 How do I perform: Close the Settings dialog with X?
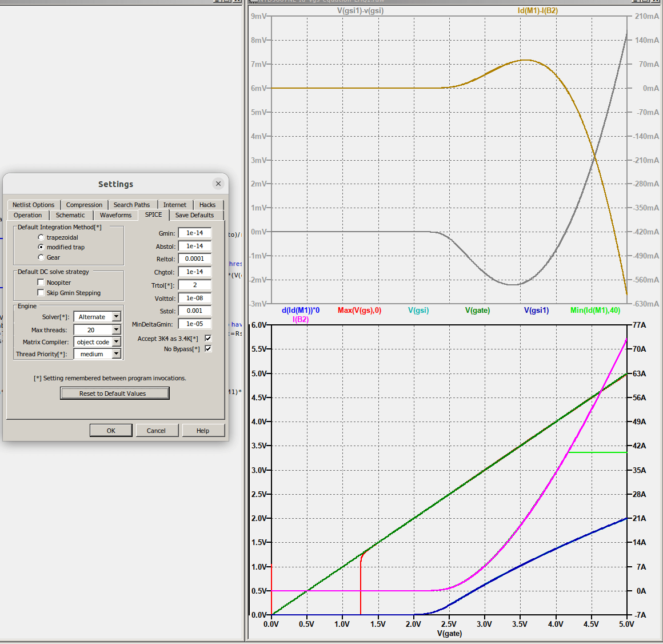218,184
